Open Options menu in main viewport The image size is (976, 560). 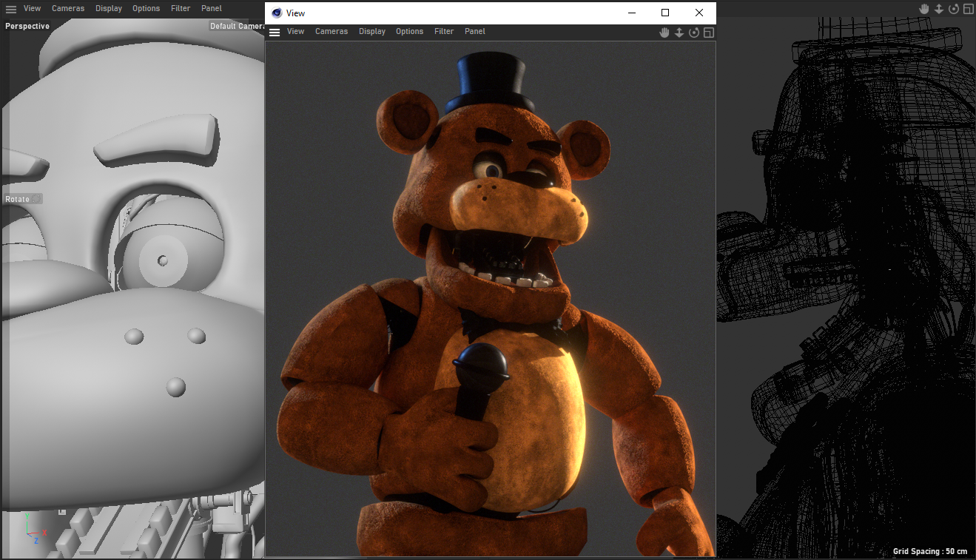pyautogui.click(x=146, y=9)
